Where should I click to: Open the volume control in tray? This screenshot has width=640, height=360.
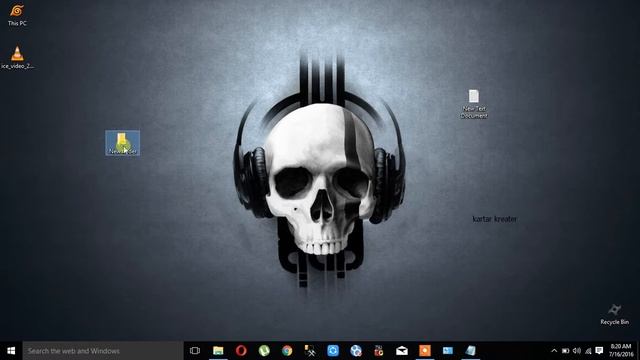(x=577, y=351)
